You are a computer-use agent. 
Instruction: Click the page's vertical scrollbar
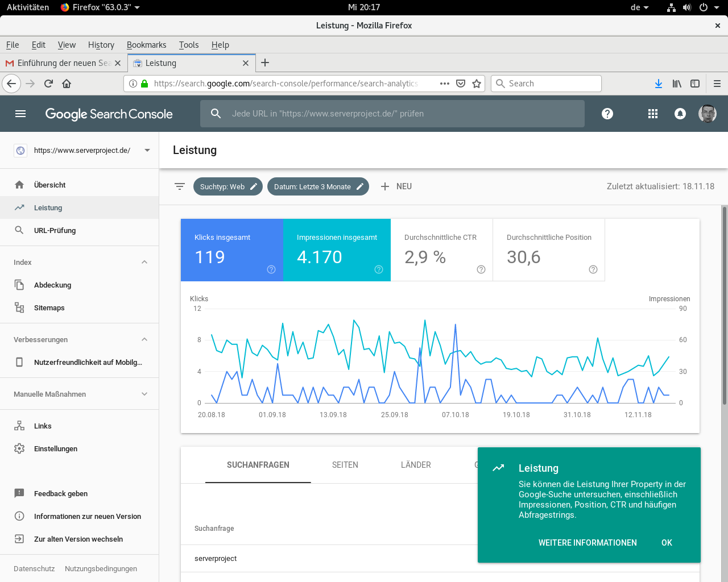point(724,307)
